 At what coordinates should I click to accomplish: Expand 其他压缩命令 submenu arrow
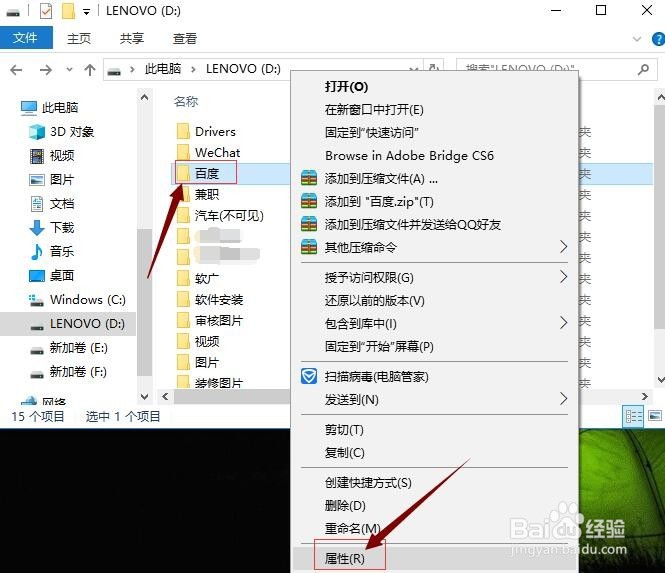pyautogui.click(x=563, y=246)
